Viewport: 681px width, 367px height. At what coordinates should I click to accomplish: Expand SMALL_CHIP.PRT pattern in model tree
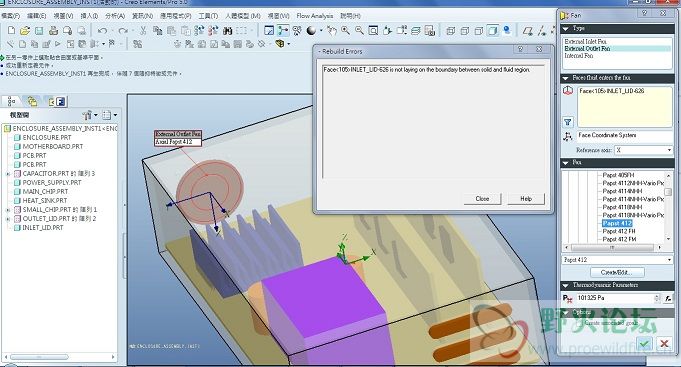(8, 210)
